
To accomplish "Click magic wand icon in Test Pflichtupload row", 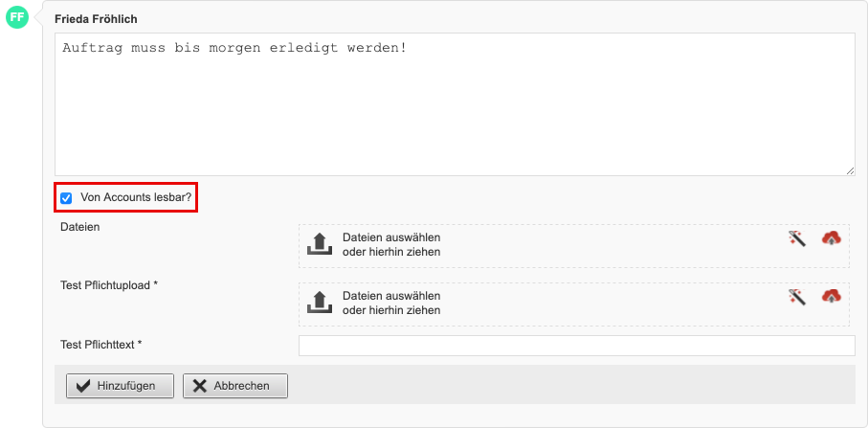I will [x=796, y=296].
